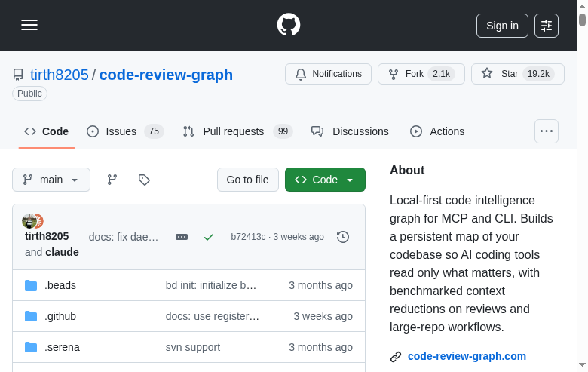Click the star count 19.2k badge
This screenshot has height=372, width=588.
coord(538,74)
